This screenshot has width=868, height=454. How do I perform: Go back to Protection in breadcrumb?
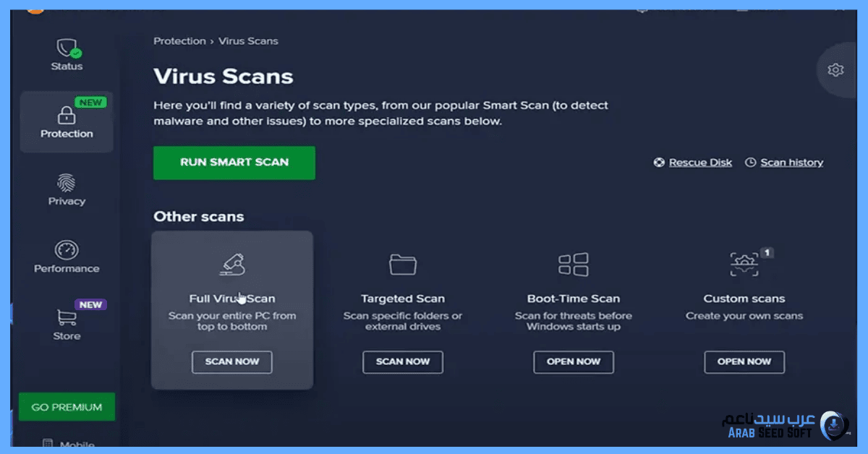(179, 41)
